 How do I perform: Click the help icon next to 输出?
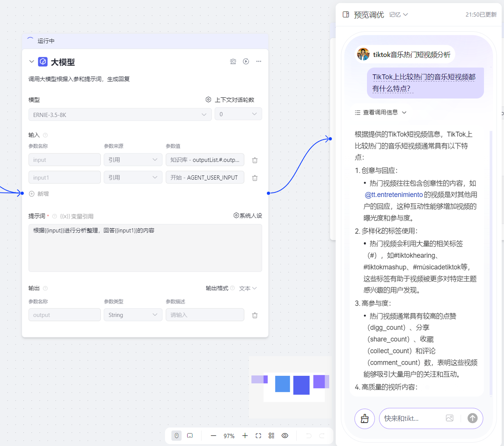click(45, 288)
